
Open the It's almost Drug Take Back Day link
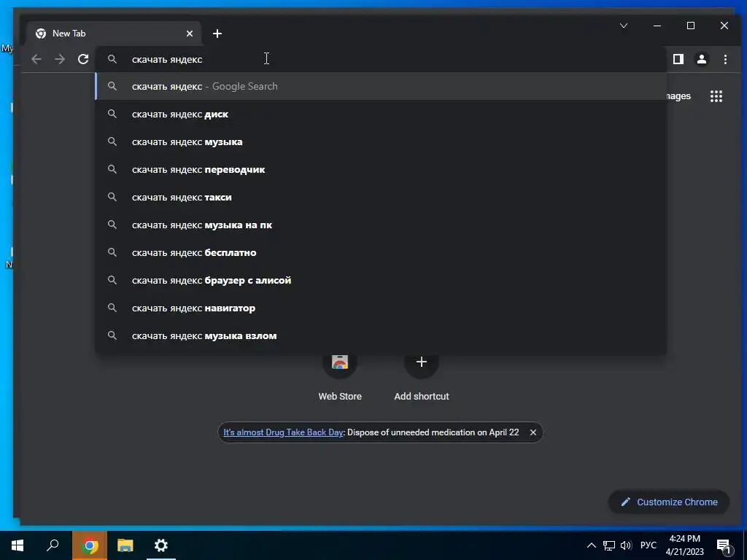(x=283, y=432)
